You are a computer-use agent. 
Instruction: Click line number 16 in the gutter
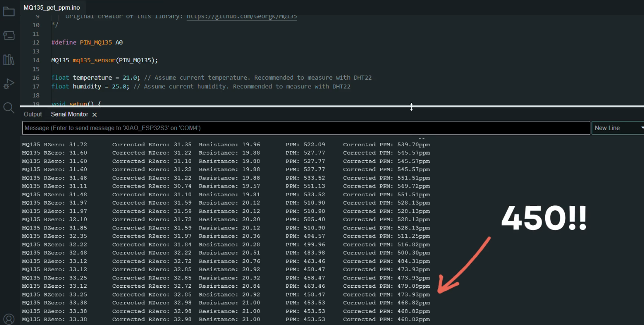pos(36,78)
